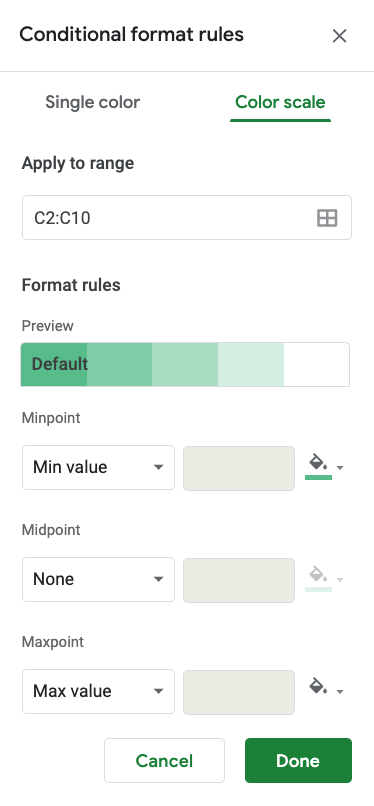Click the select data range grid icon
The image size is (374, 806).
click(327, 218)
